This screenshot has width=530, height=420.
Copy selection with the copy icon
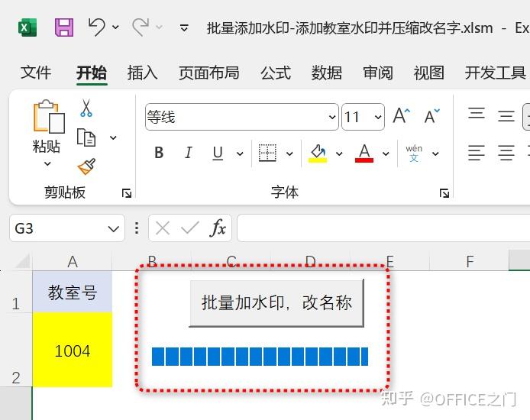(86, 137)
